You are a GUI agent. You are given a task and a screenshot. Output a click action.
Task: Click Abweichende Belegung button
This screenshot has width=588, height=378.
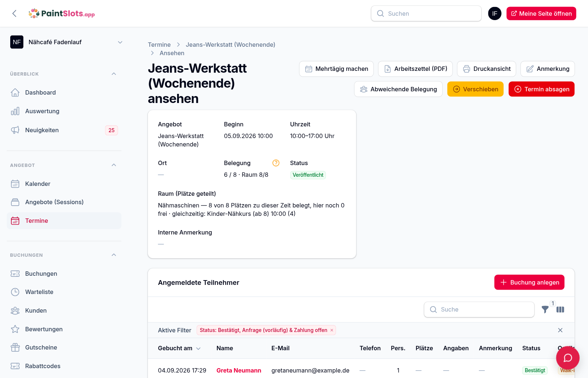[x=398, y=89]
